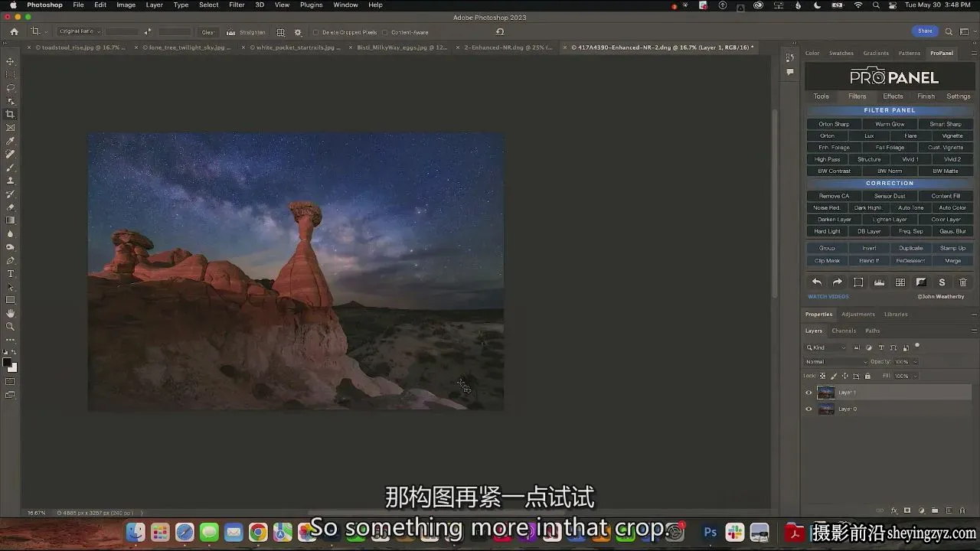Add a layer mask in Layers panel
Viewport: 980px width, 551px height.
907,510
